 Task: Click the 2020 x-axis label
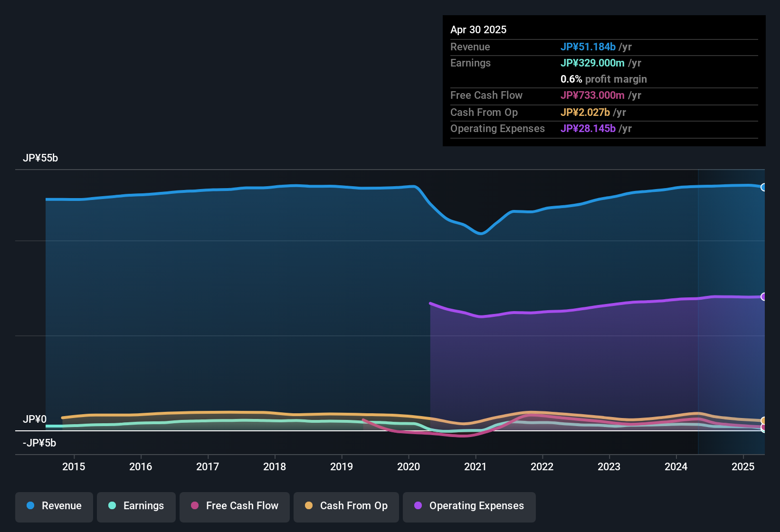point(409,466)
